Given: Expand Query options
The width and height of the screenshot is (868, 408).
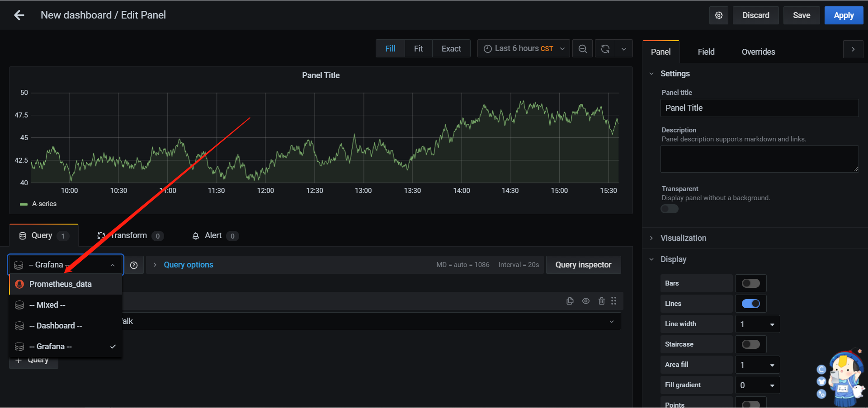Looking at the screenshot, I should click(x=188, y=265).
